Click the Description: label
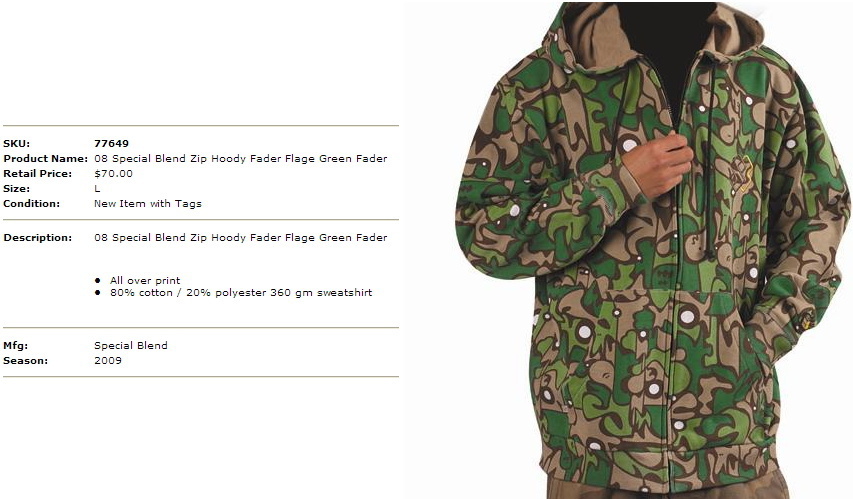The image size is (853, 499). tap(38, 238)
